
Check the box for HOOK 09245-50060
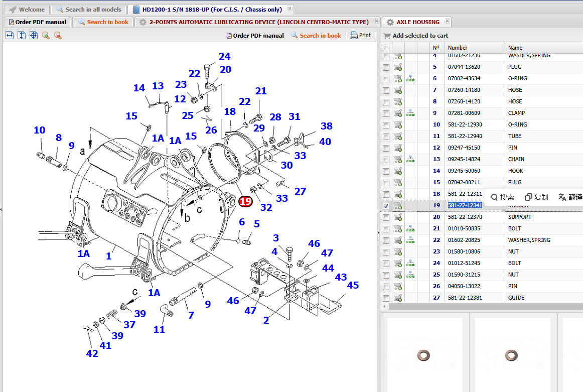coord(386,171)
